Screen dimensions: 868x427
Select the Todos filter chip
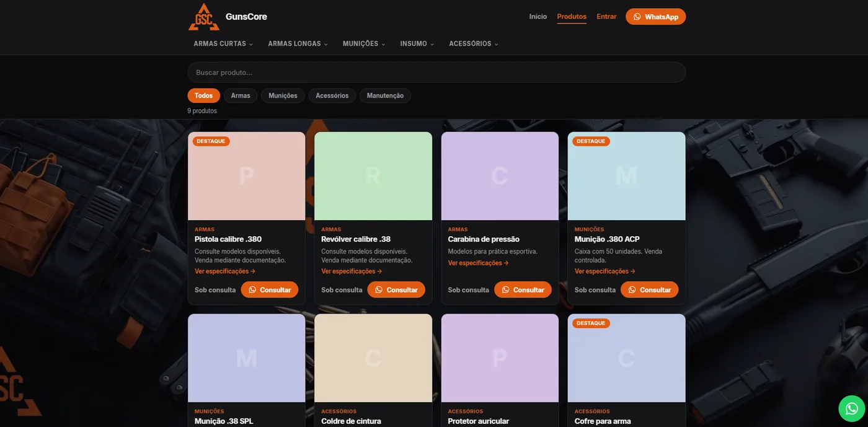[203, 95]
